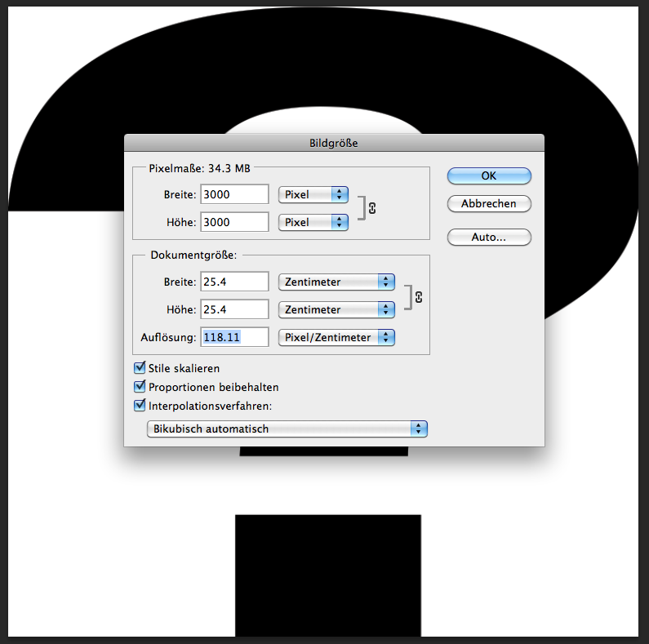Click the Abbrechen button to cancel
Screen dimensions: 649x644
pyautogui.click(x=489, y=204)
